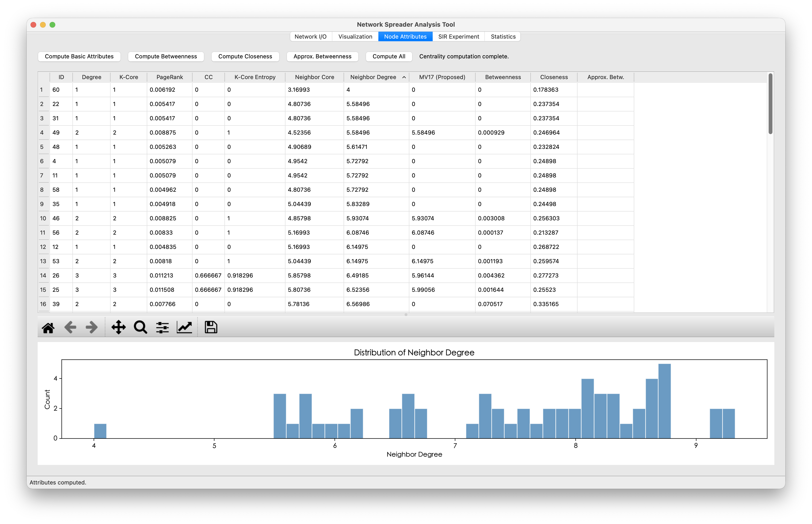This screenshot has width=812, height=524.
Task: Open Configure subplots sliders icon
Action: [162, 328]
